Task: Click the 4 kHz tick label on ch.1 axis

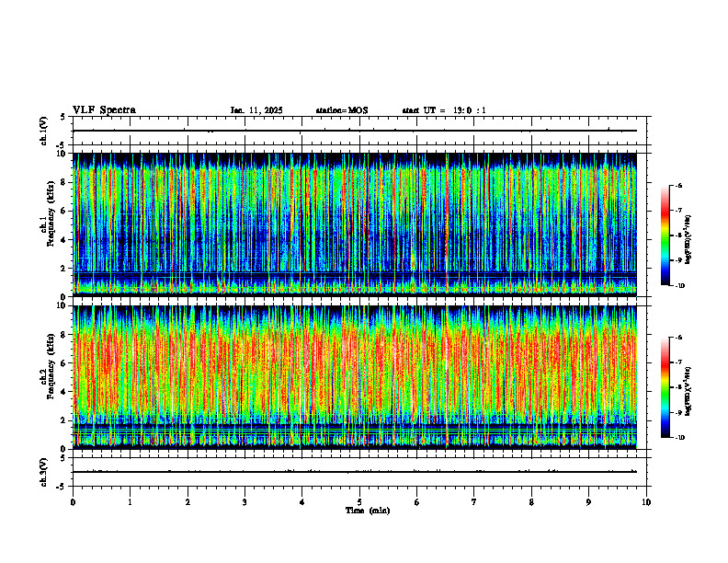Action: (64, 240)
